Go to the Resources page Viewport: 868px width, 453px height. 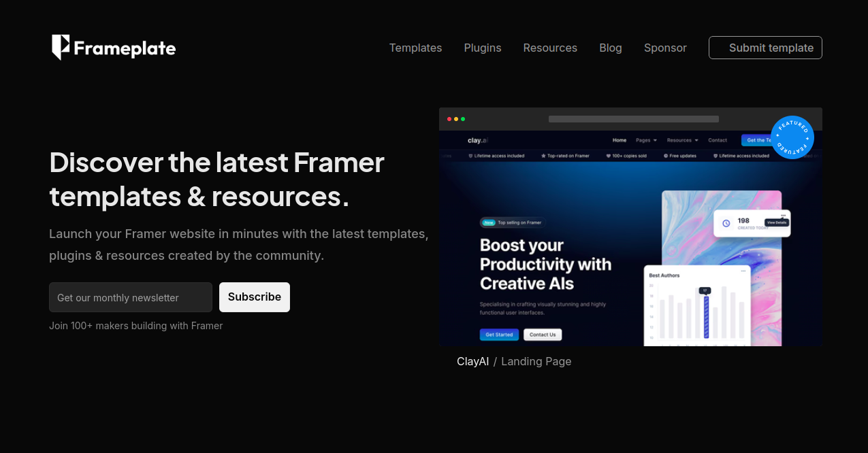pos(550,48)
